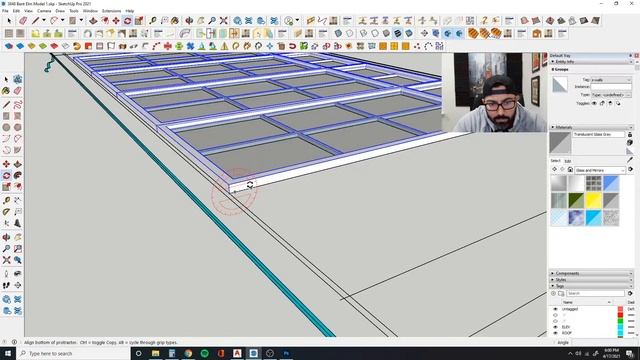640x360 pixels.
Task: Toggle visibility of the ROOF tag
Action: click(555, 333)
